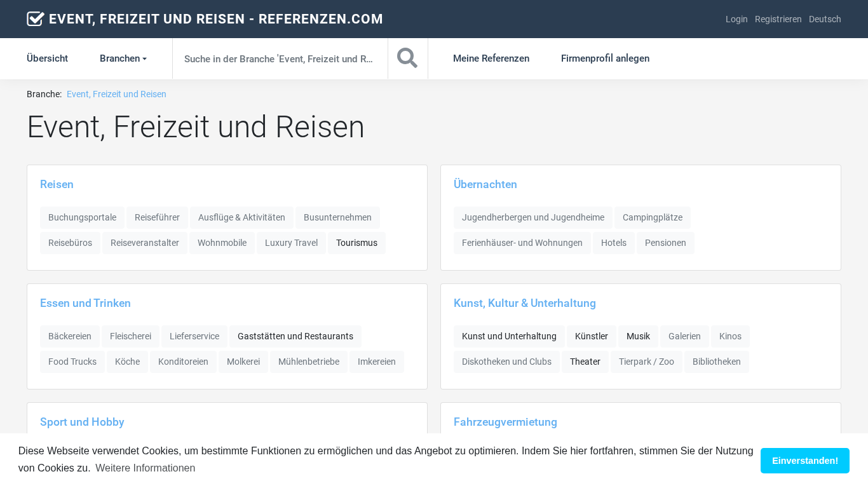Go to Meine Referenzen

pyautogui.click(x=491, y=58)
